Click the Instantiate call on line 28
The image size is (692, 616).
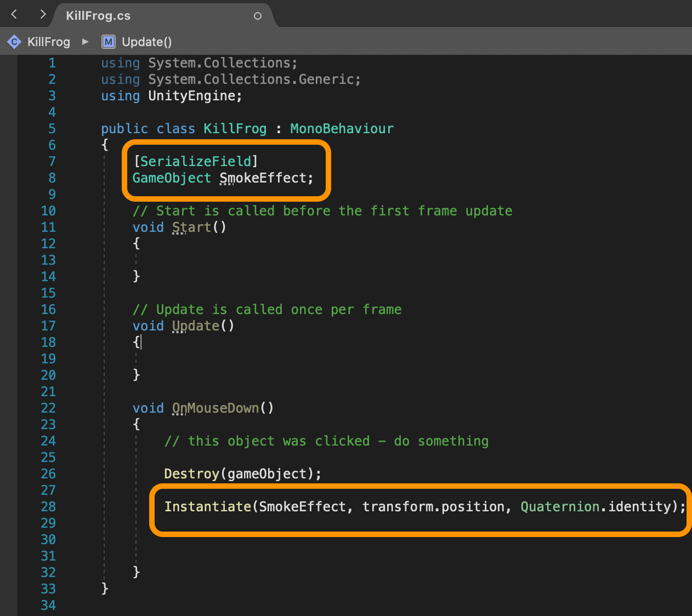(x=208, y=507)
